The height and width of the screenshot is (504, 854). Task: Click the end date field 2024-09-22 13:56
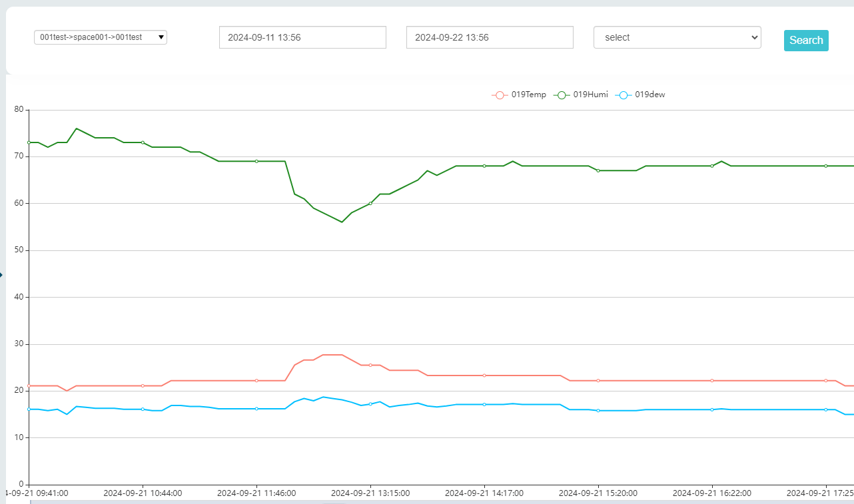tap(490, 37)
